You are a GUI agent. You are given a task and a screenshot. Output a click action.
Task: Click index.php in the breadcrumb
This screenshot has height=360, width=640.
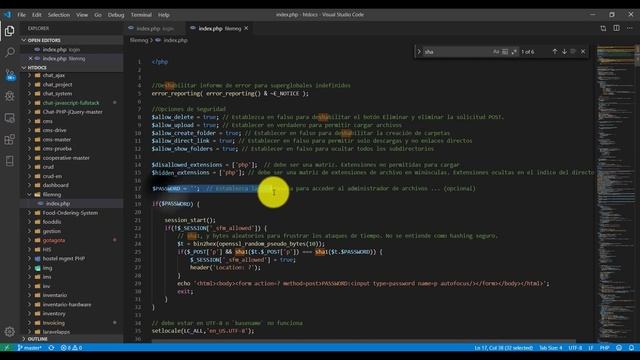click(175, 40)
